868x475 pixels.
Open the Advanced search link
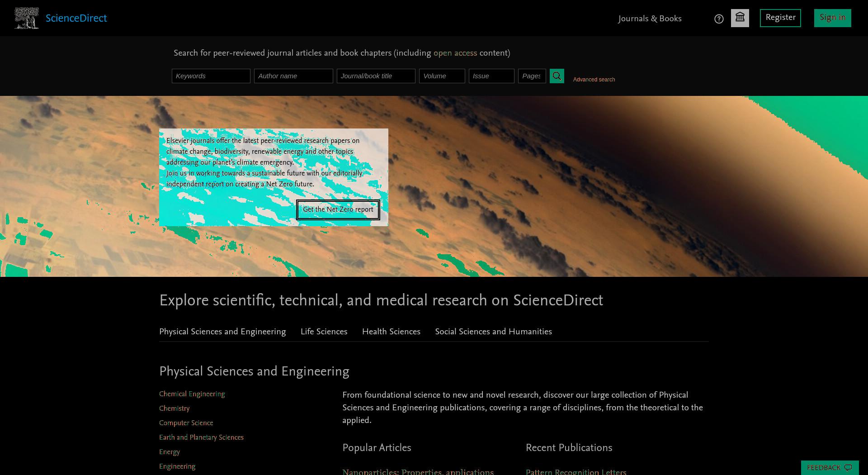594,80
